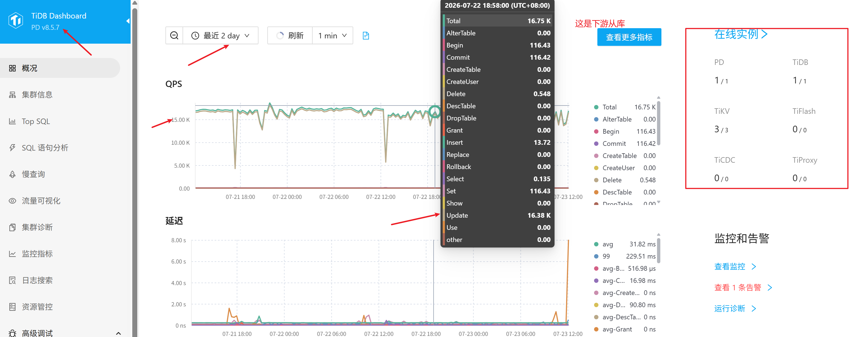
Task: Click the TiKV 3 / 3 instance count
Action: point(721,129)
